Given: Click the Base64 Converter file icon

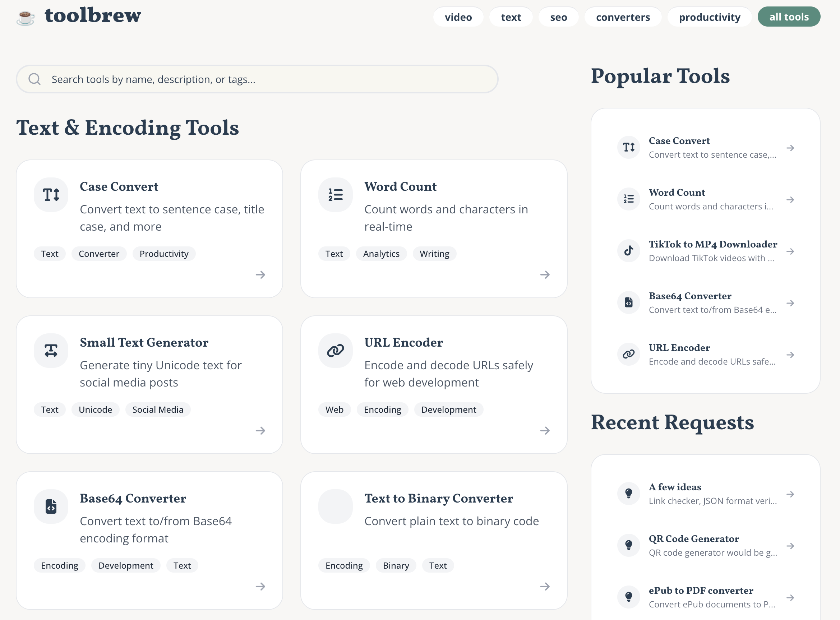Looking at the screenshot, I should point(51,506).
